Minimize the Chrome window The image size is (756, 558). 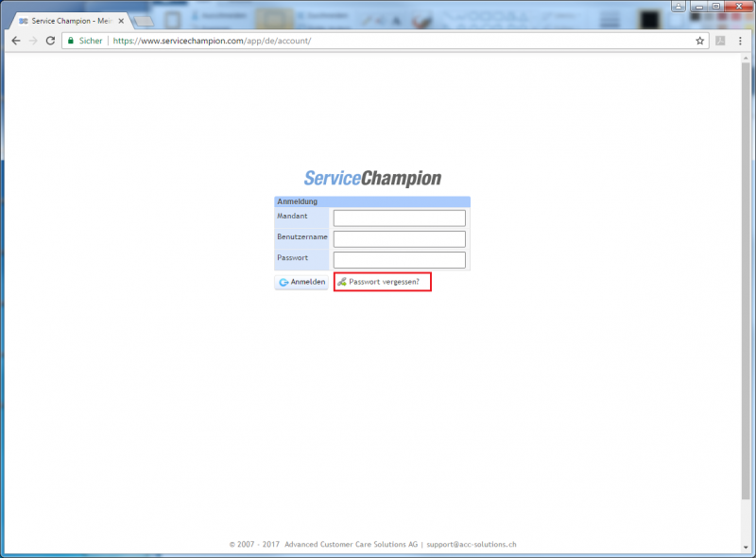(698, 7)
